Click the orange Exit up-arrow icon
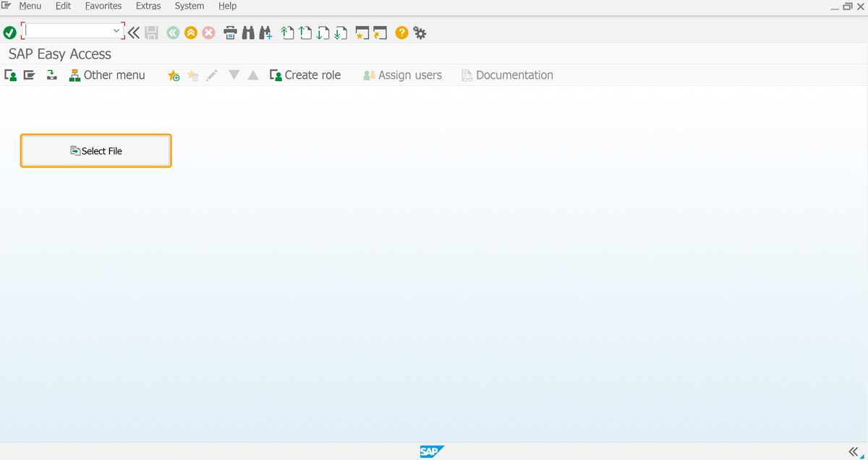 tap(191, 33)
